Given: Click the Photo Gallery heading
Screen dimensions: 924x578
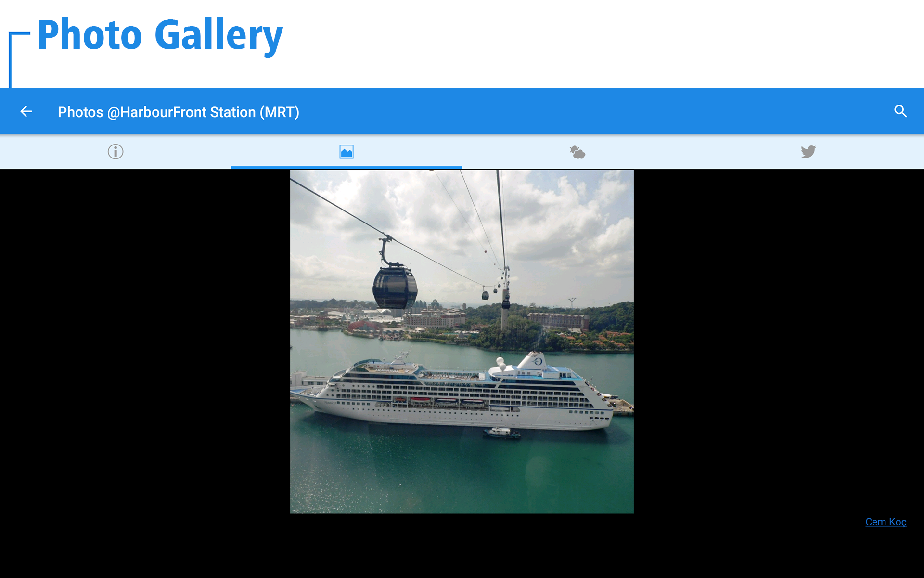Looking at the screenshot, I should 160,35.
